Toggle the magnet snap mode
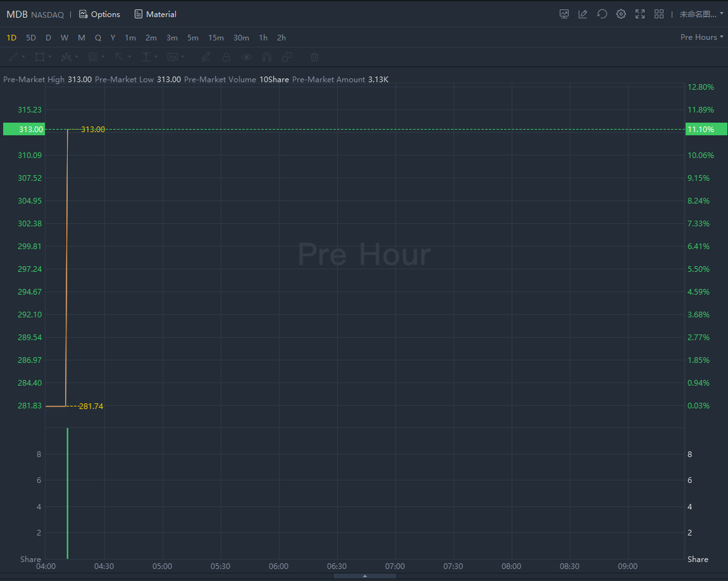728x581 pixels. coord(266,57)
